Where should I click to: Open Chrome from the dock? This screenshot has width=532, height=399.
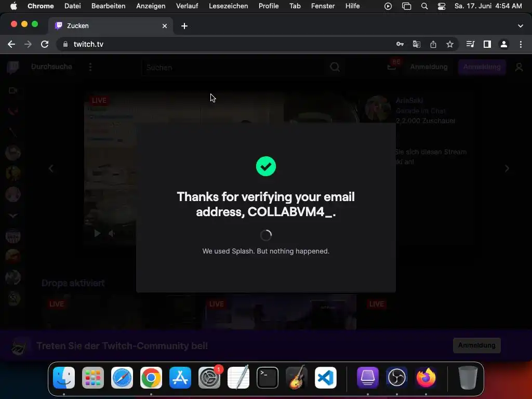coord(151,378)
